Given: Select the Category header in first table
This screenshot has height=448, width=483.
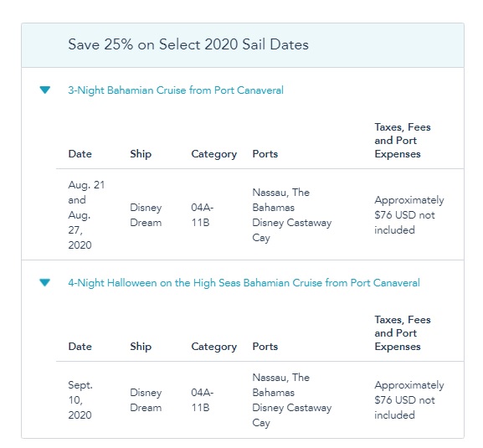Looking at the screenshot, I should 214,154.
